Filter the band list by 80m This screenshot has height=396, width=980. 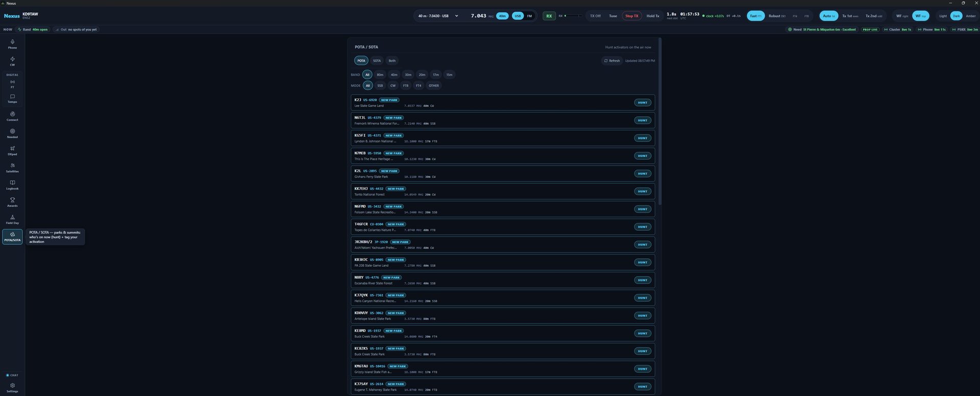(380, 75)
